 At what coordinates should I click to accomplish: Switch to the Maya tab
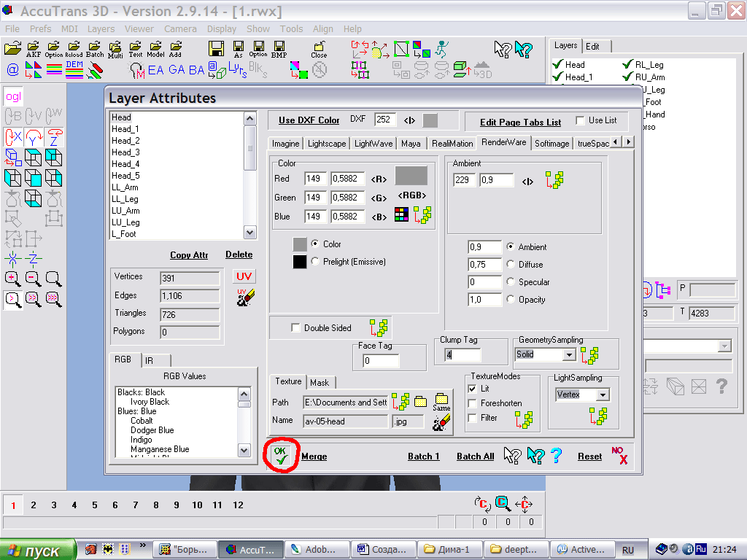pyautogui.click(x=411, y=144)
